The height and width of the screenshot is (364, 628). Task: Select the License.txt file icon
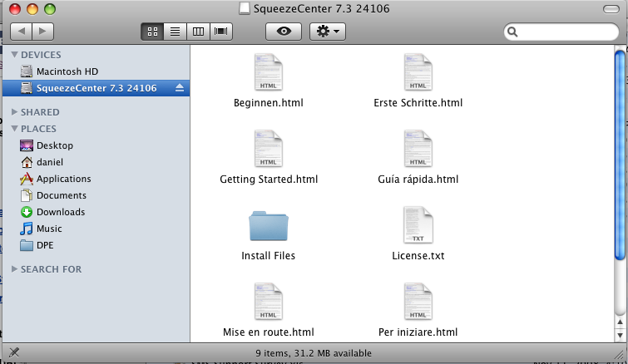coord(418,228)
